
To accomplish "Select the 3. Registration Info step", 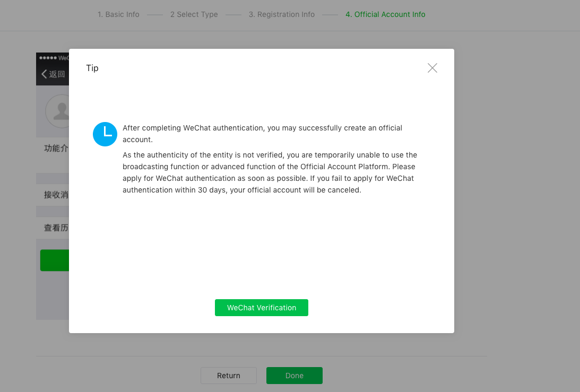I will [x=281, y=14].
